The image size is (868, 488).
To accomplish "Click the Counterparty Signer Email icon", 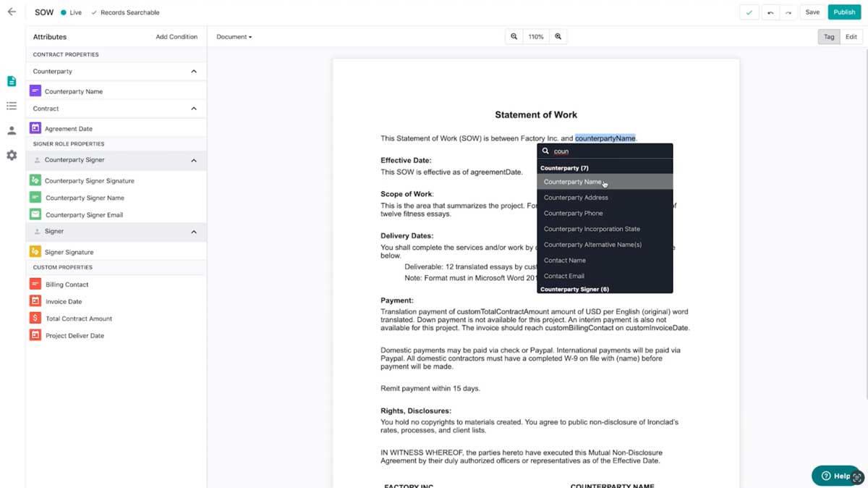I will click(35, 214).
